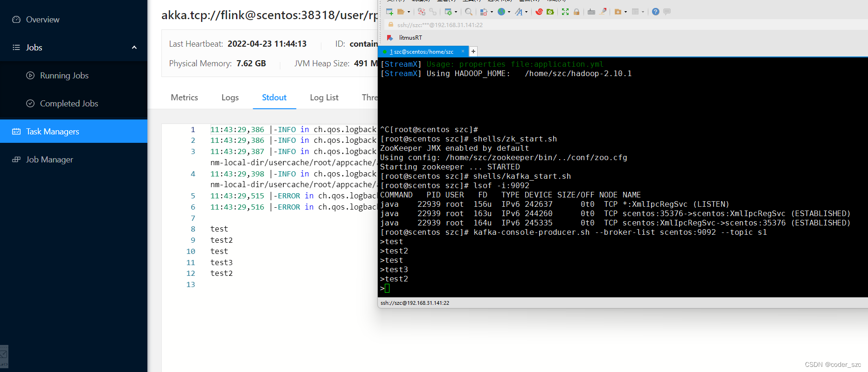Click the Physical Memory 7.62 GB value
868x372 pixels.
tap(251, 63)
